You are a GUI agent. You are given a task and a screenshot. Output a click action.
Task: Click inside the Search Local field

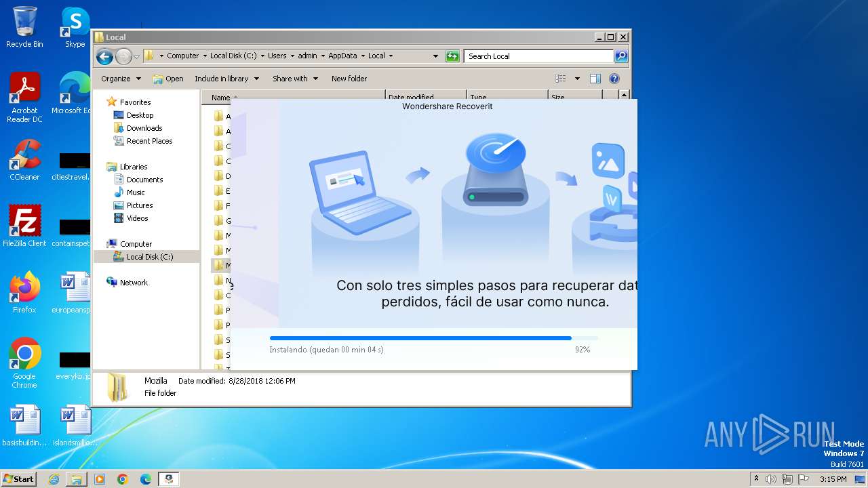pos(539,56)
